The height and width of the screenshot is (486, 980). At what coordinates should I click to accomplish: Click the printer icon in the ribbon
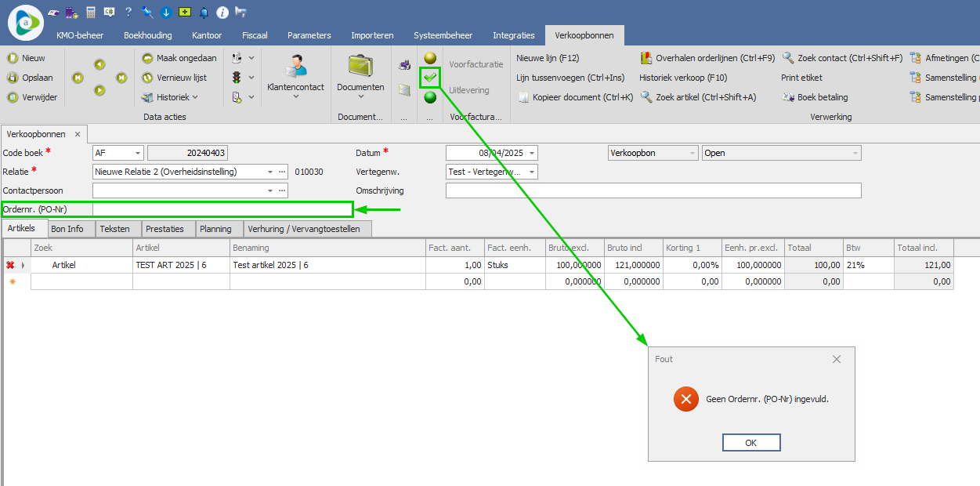[x=404, y=65]
